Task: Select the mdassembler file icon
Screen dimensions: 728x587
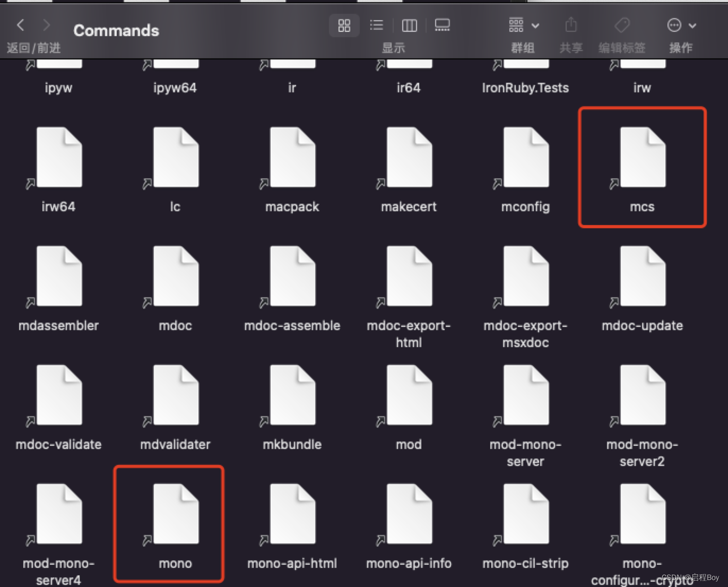Action: click(x=59, y=276)
